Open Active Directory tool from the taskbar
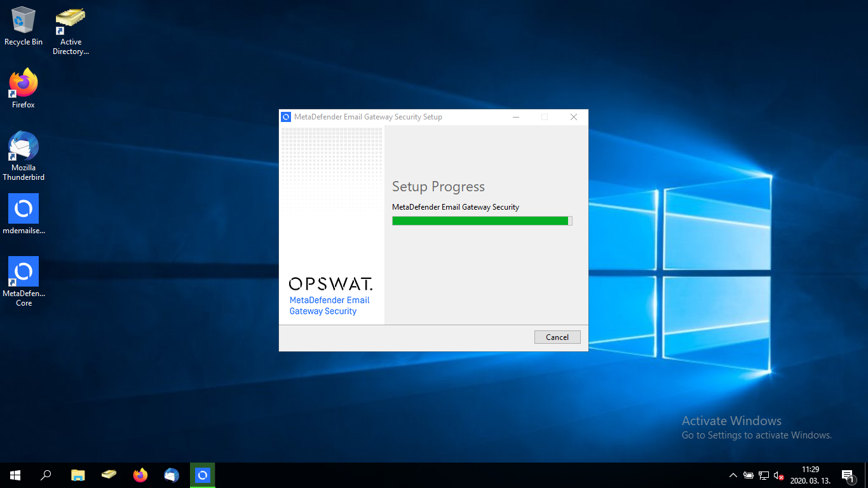Image resolution: width=868 pixels, height=488 pixels. click(109, 475)
